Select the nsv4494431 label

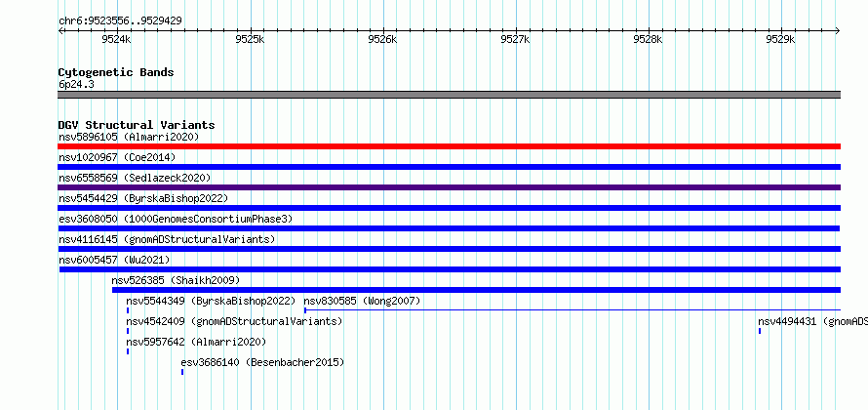click(x=812, y=321)
